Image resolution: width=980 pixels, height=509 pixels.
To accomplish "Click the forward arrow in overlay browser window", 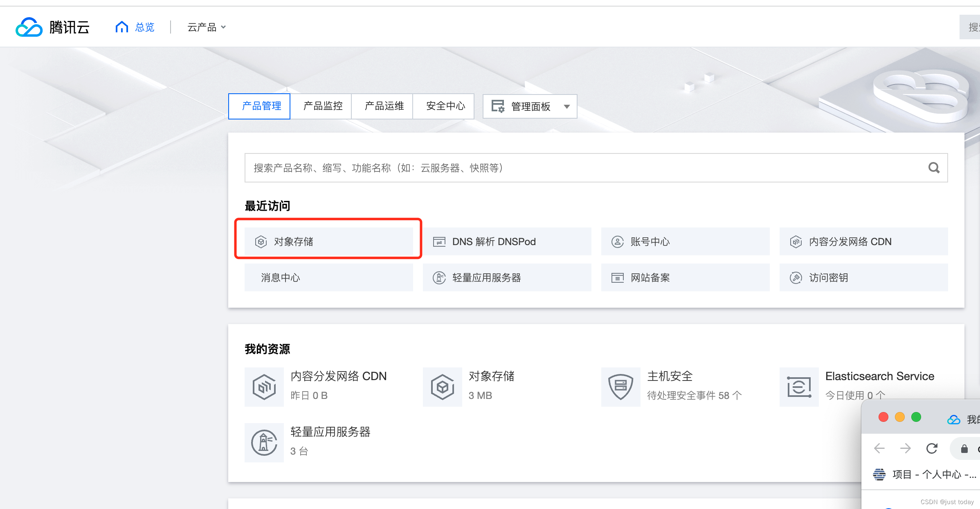I will coord(906,448).
